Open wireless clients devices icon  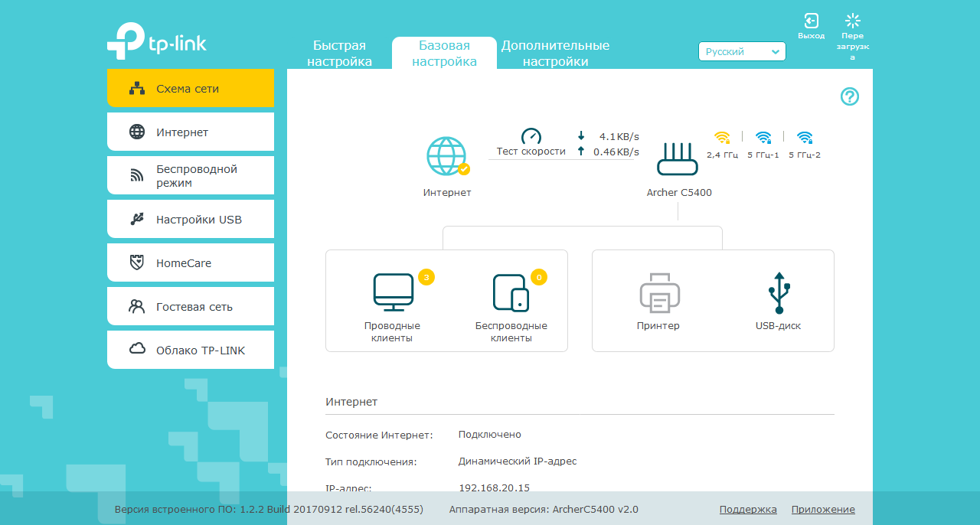[x=511, y=292]
